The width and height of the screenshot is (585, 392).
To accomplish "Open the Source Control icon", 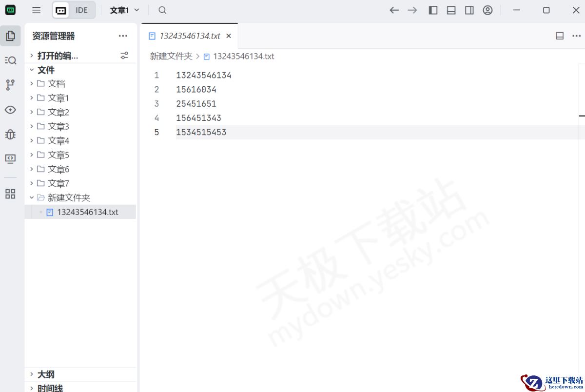I will pos(10,84).
